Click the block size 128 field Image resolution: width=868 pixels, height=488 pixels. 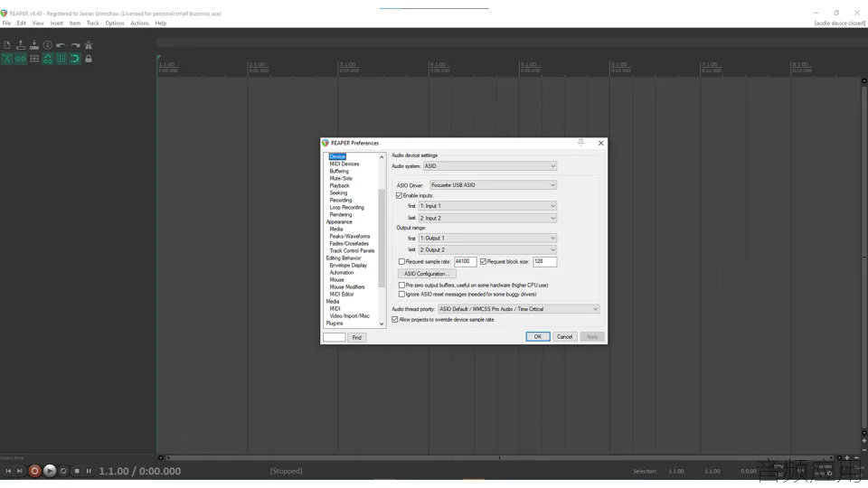click(544, 262)
